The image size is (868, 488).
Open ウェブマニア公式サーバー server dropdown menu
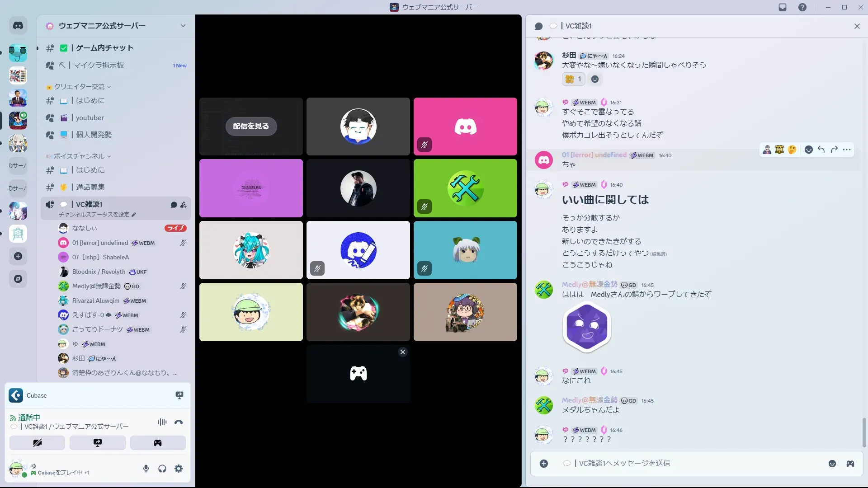coord(183,26)
